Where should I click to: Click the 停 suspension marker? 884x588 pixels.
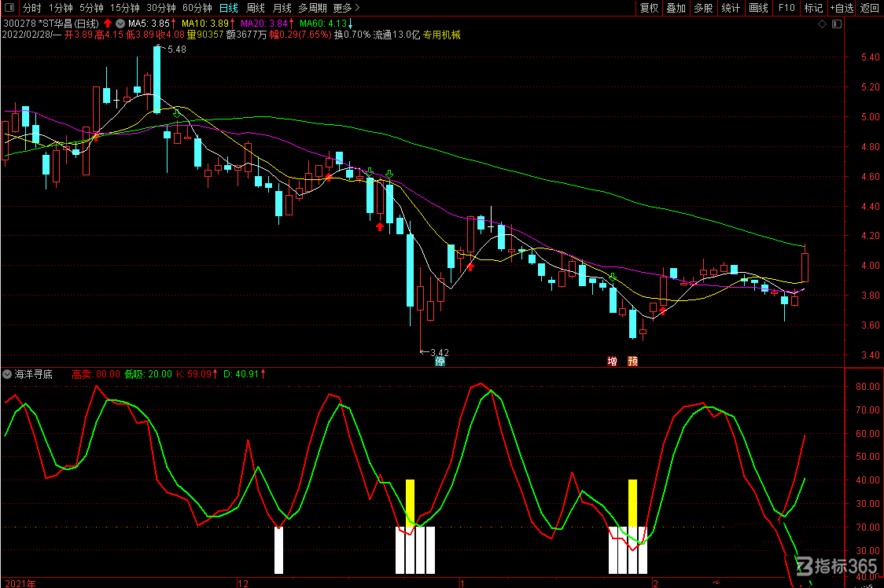[x=440, y=362]
